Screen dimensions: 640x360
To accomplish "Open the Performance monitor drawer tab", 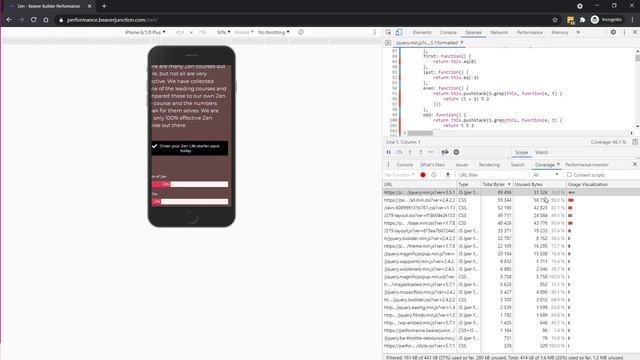I will (587, 164).
